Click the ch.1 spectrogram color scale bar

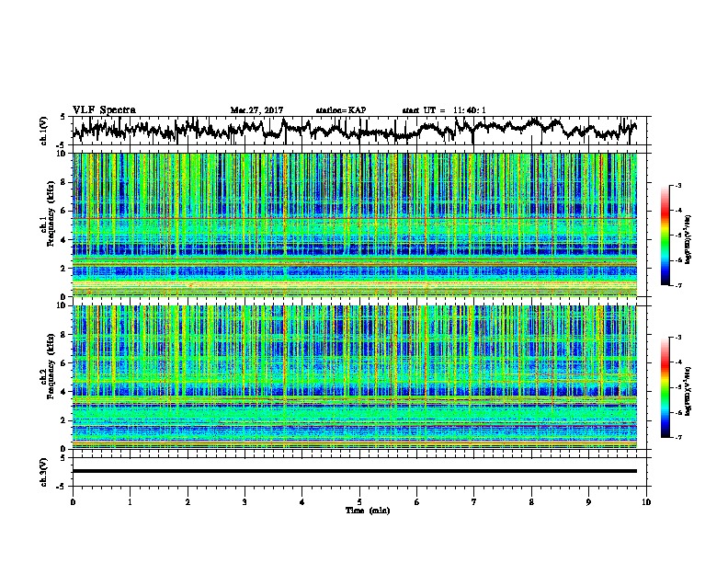(665, 236)
